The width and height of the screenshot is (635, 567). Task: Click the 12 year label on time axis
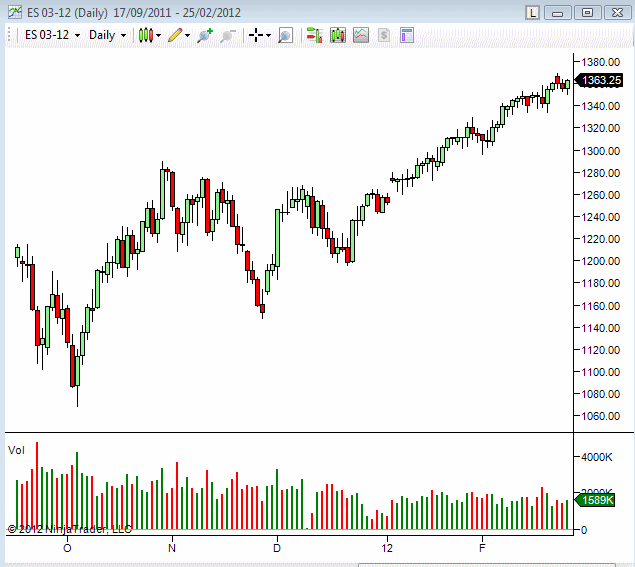(387, 548)
